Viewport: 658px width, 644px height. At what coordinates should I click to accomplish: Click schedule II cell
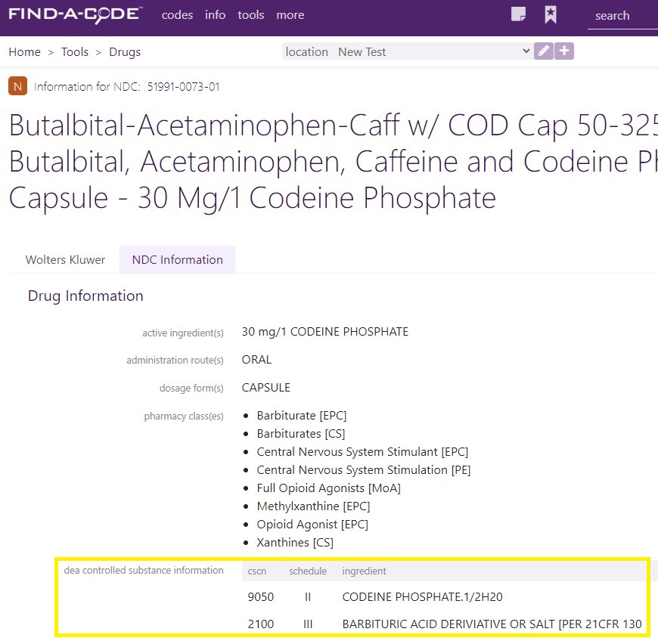(x=308, y=596)
